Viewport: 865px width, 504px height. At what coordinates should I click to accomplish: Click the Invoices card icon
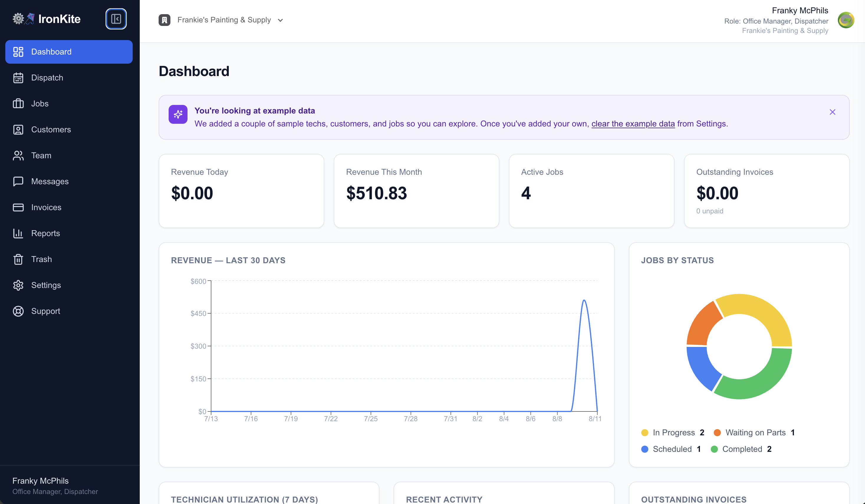click(x=18, y=207)
